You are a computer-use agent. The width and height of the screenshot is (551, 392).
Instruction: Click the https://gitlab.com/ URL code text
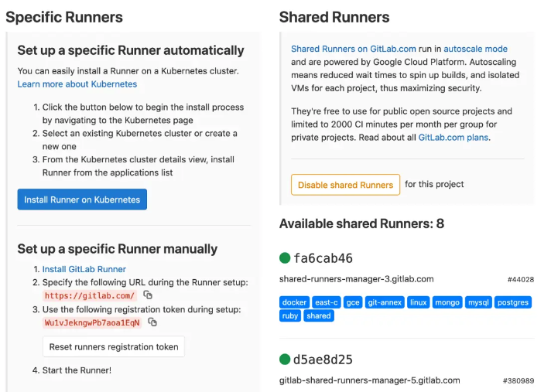pyautogui.click(x=90, y=296)
